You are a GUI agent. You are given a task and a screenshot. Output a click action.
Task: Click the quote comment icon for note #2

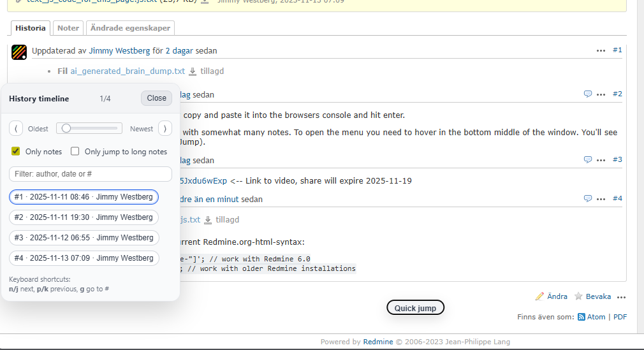coord(588,94)
